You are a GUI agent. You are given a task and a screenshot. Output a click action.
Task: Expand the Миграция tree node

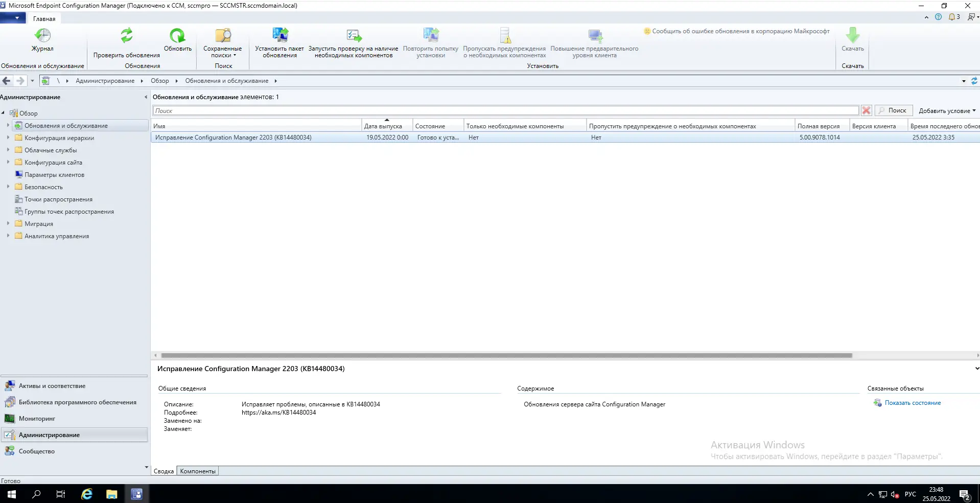(8, 223)
